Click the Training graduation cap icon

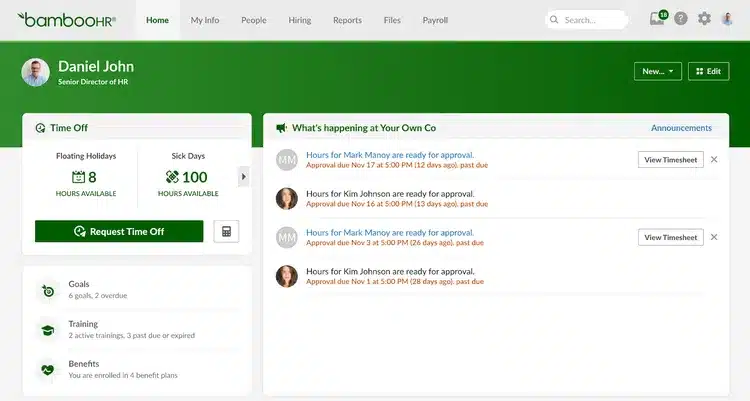(48, 330)
